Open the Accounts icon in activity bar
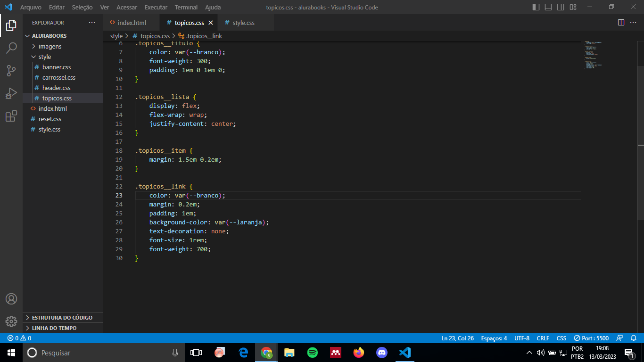Viewport: 644px width, 362px height. tap(11, 299)
